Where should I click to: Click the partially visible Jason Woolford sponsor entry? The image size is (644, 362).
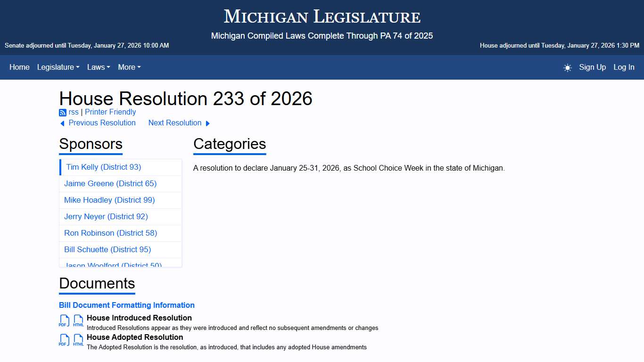pyautogui.click(x=113, y=264)
